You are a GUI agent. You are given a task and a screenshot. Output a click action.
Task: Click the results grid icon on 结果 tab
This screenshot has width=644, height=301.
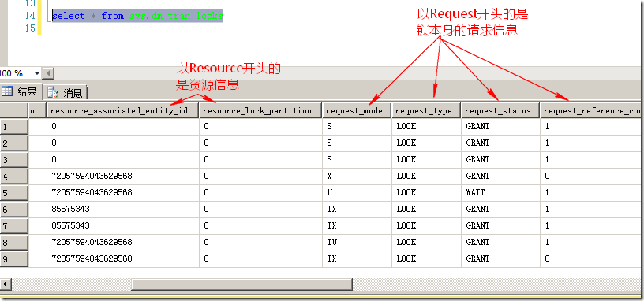7,91
